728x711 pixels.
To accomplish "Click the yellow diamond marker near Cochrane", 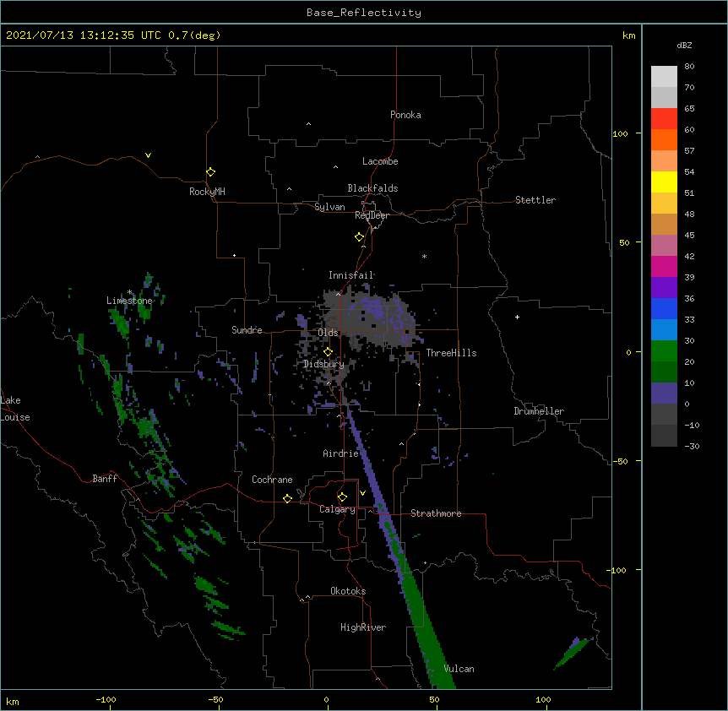I will (287, 498).
